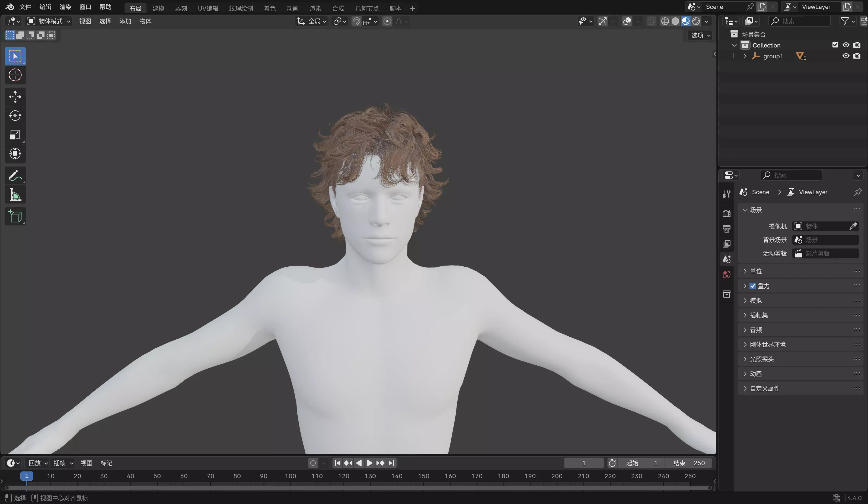
Task: Open the Render properties tab
Action: [x=727, y=213]
